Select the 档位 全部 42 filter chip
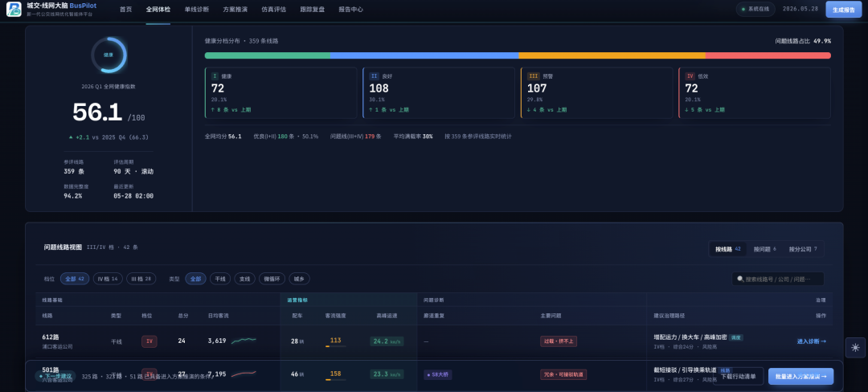 point(75,279)
